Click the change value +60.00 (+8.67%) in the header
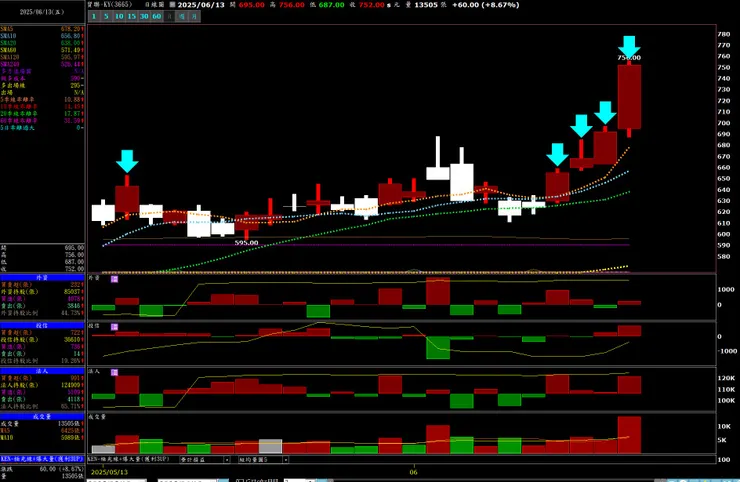 click(x=486, y=5)
